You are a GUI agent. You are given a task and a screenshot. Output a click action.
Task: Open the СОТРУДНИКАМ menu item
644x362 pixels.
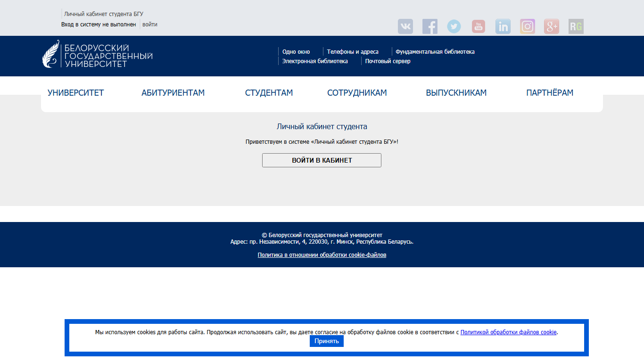357,93
